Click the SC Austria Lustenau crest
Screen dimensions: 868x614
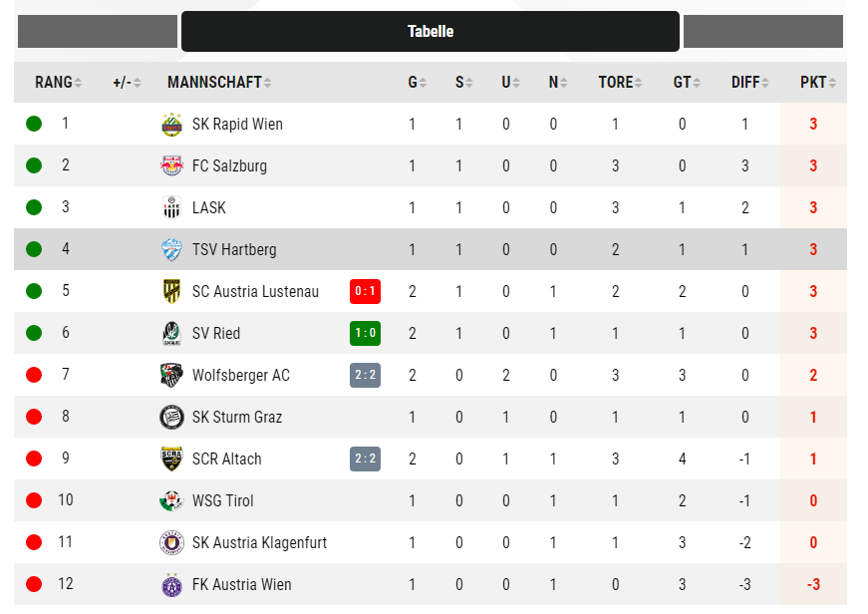pyautogui.click(x=171, y=291)
